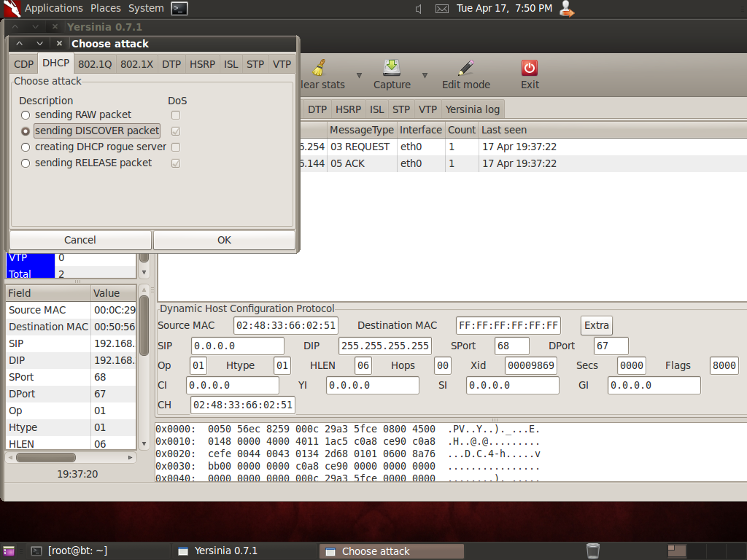Click the Destination MAC input field

(x=508, y=326)
